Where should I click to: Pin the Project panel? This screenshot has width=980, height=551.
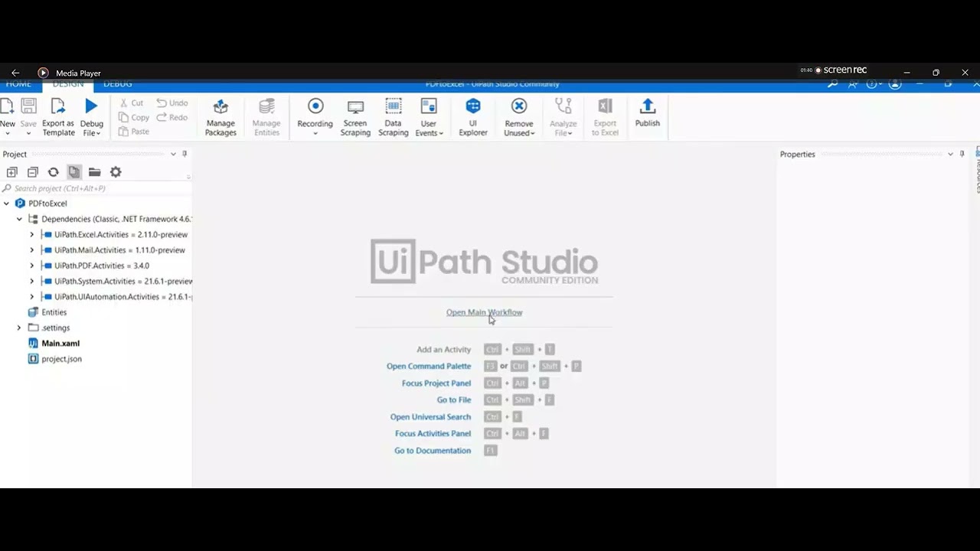click(185, 154)
